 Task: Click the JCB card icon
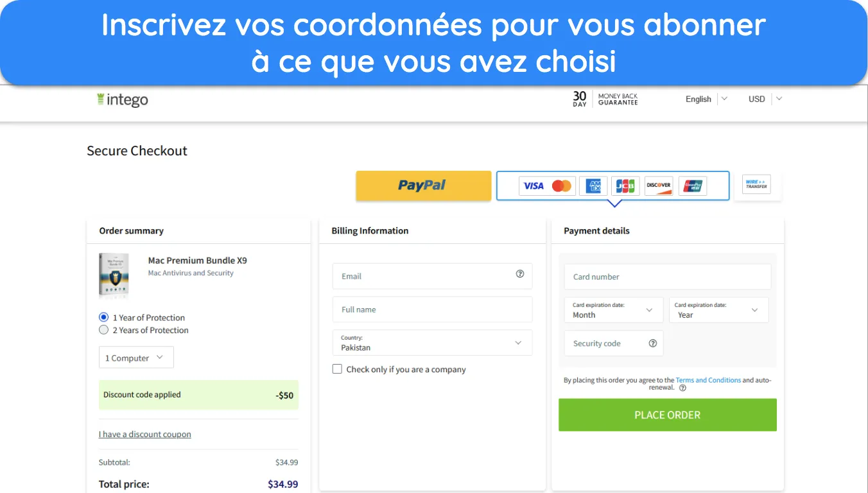pos(625,186)
